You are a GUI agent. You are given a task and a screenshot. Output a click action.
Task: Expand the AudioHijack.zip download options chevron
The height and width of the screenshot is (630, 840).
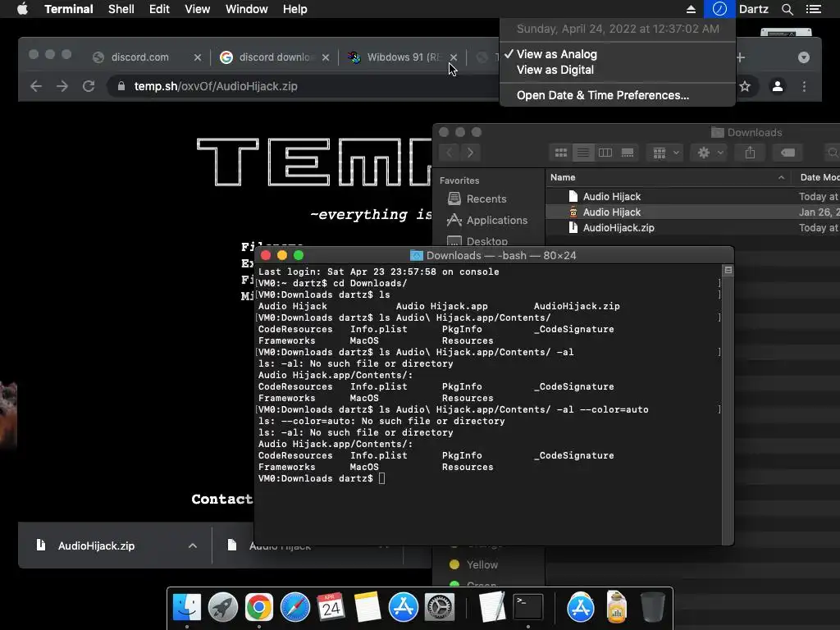tap(193, 546)
